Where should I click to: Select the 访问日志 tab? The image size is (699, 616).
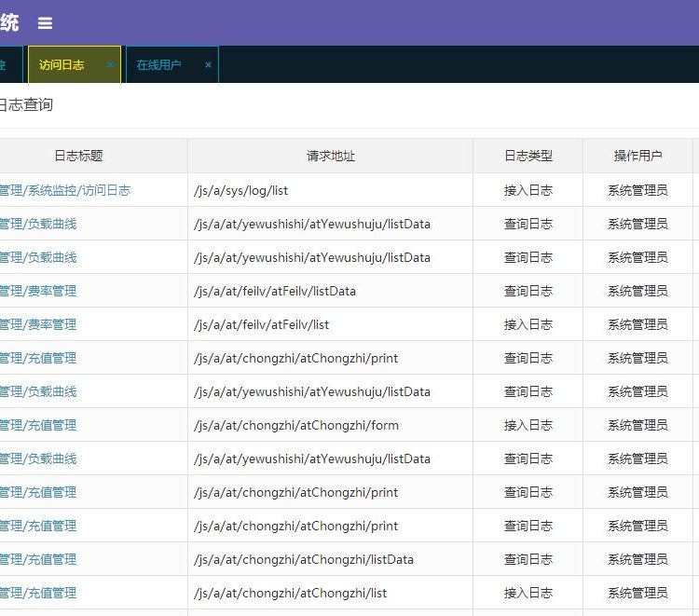click(x=62, y=65)
